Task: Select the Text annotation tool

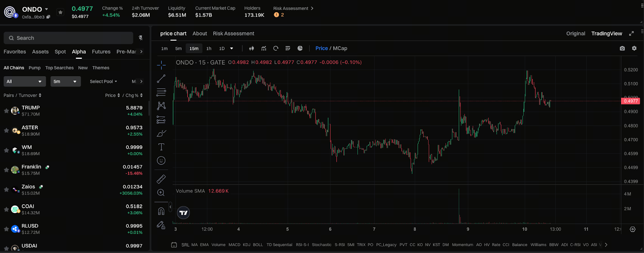Action: coord(161,147)
